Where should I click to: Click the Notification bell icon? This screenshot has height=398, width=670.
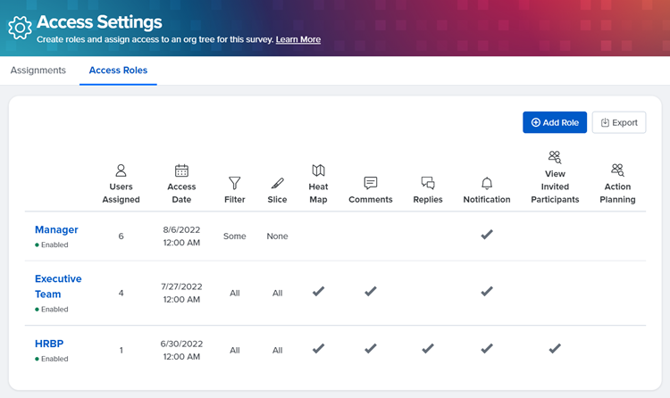tap(487, 183)
